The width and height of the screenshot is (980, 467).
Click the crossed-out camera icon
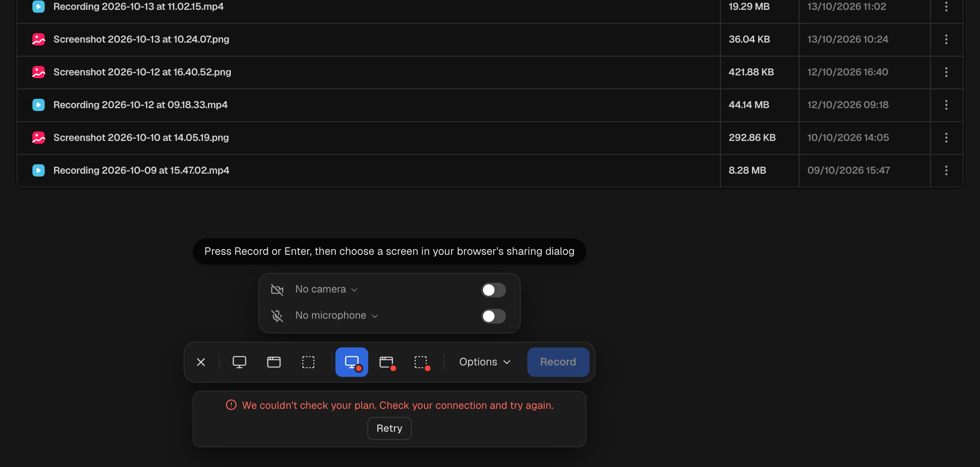[277, 290]
